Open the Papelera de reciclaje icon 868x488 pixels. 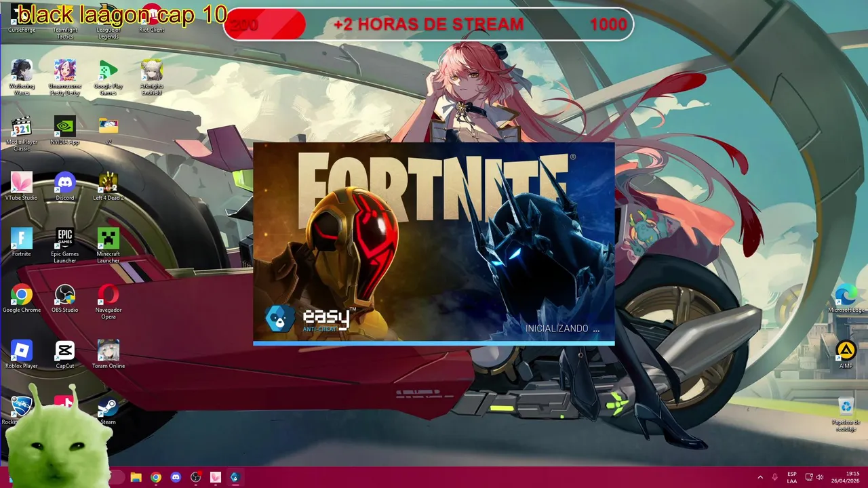coord(846,414)
